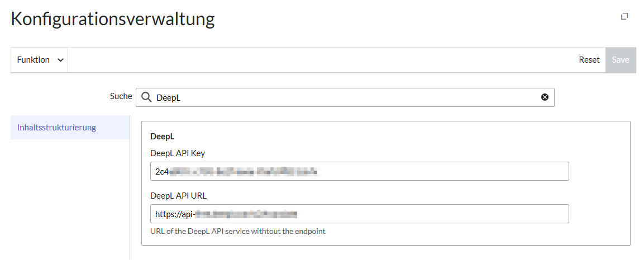
Task: Click the Konfigurationsverwaltung page title
Action: pos(113,19)
